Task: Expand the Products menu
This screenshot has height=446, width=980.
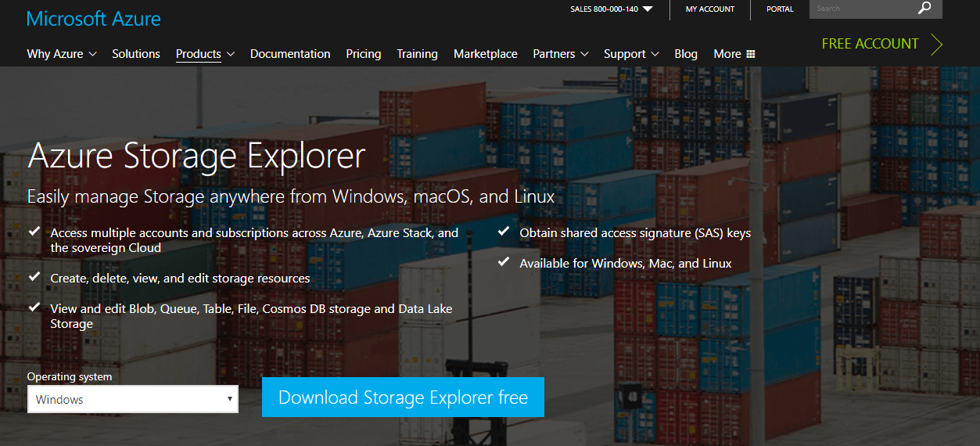Action: coord(205,54)
